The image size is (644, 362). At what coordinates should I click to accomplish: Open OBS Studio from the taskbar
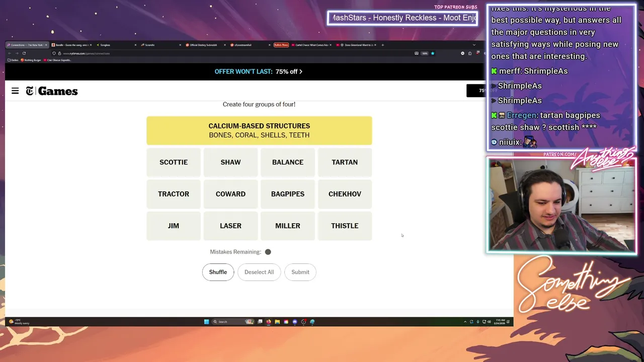[x=303, y=322]
